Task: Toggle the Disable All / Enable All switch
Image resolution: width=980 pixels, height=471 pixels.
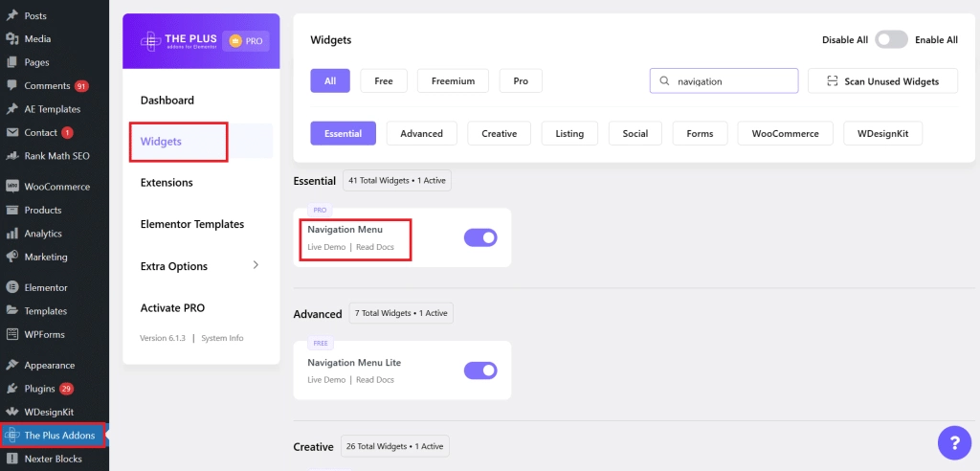Action: [x=891, y=40]
